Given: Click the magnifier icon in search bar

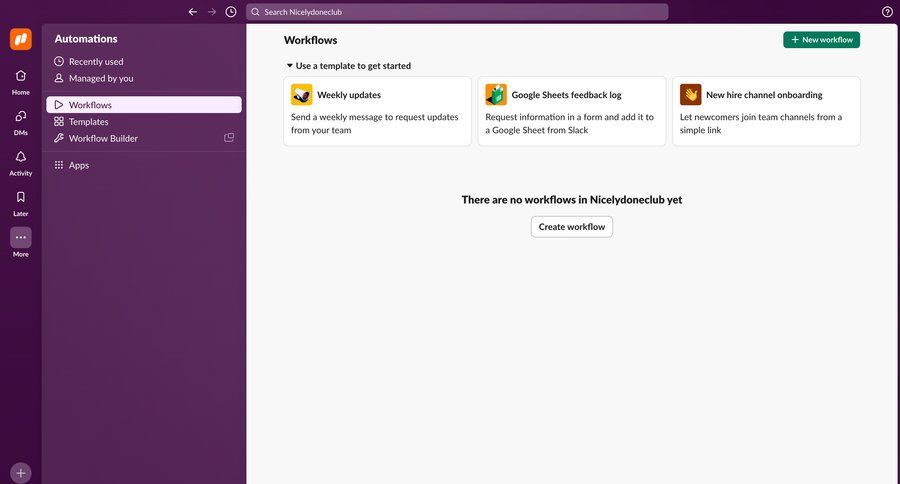Looking at the screenshot, I should 255,11.
